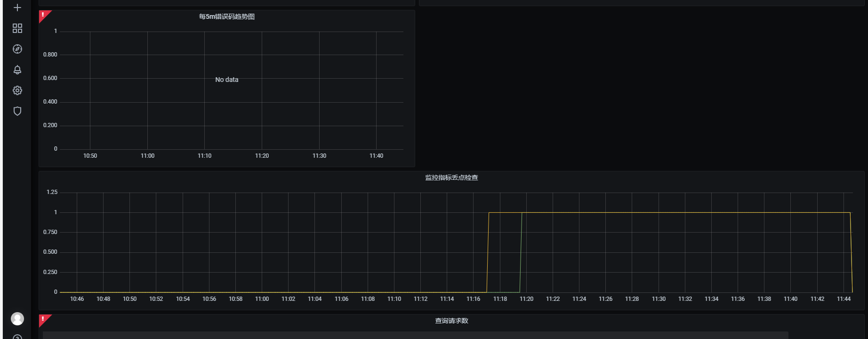Click the 0.600 y-axis label in error chart
This screenshot has width=868, height=339.
(x=50, y=78)
